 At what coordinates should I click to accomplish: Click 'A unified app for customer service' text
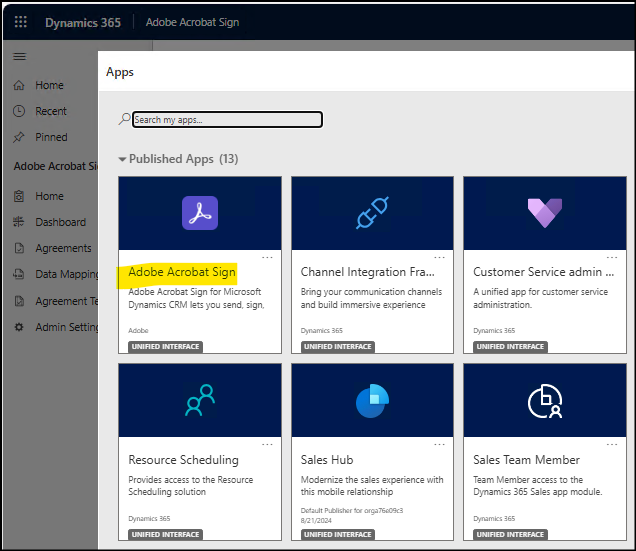(x=540, y=292)
